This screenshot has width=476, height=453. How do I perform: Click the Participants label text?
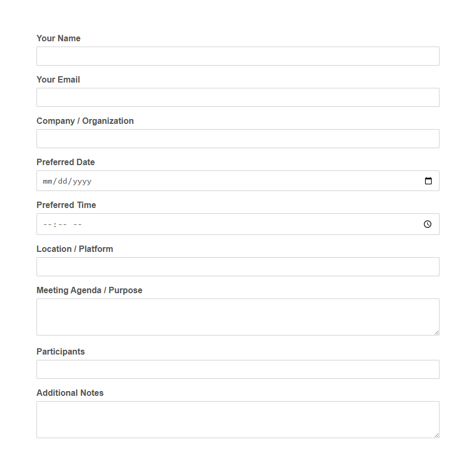pos(60,351)
